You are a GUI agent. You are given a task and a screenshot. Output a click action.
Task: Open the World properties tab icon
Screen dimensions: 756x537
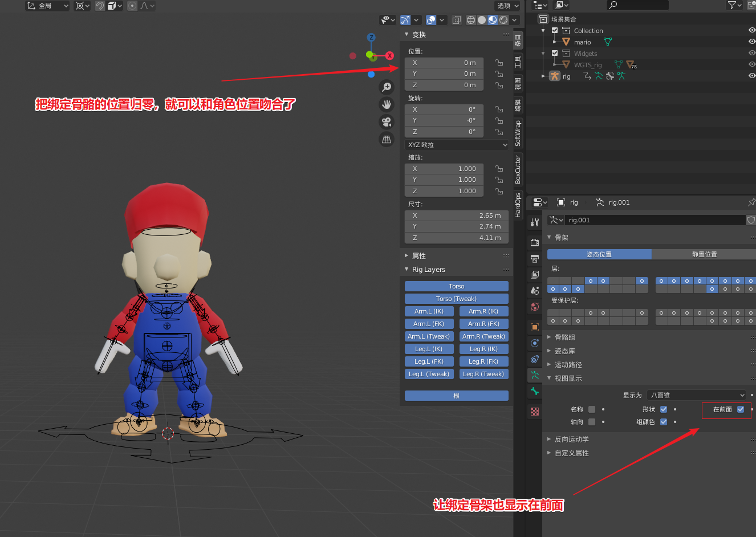(535, 307)
